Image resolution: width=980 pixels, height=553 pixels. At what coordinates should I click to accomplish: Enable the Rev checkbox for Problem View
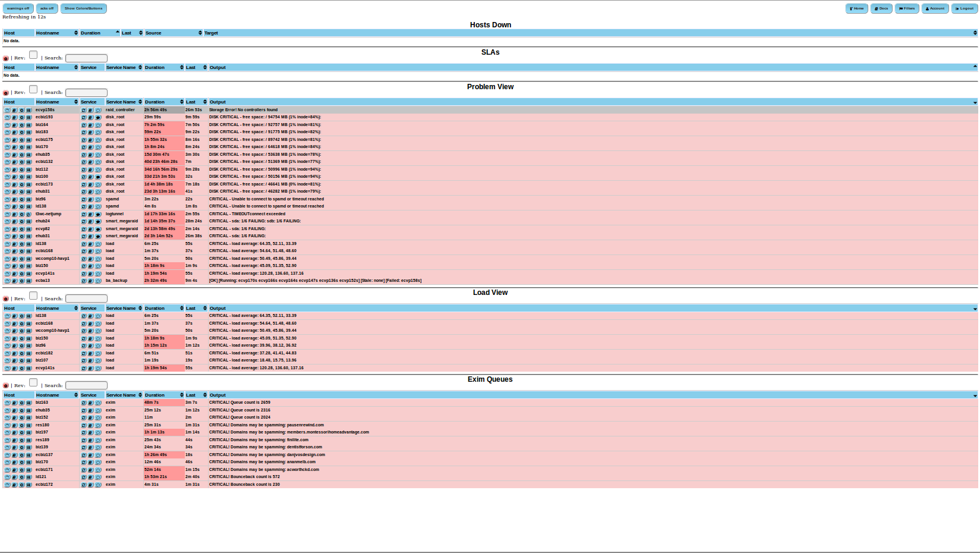point(33,89)
